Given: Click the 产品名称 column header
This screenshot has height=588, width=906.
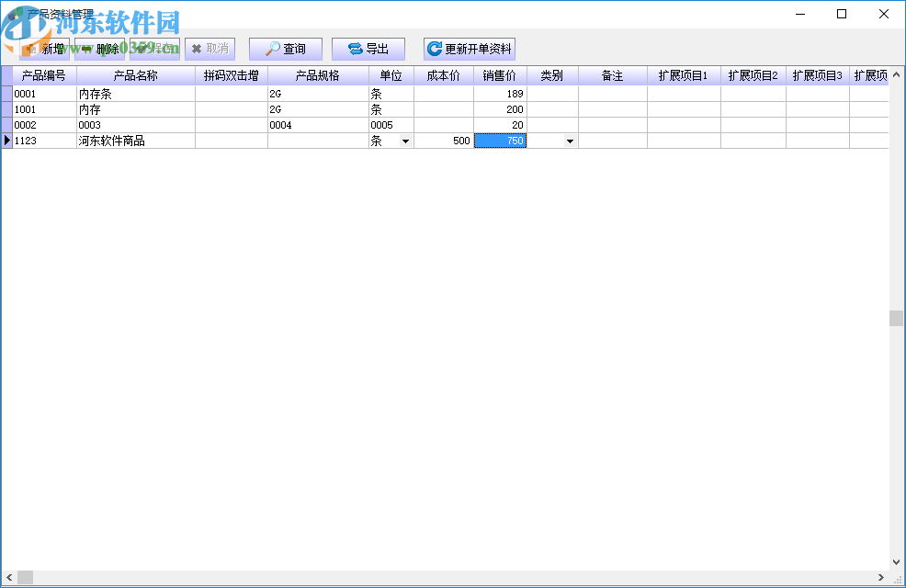Looking at the screenshot, I should 136,75.
